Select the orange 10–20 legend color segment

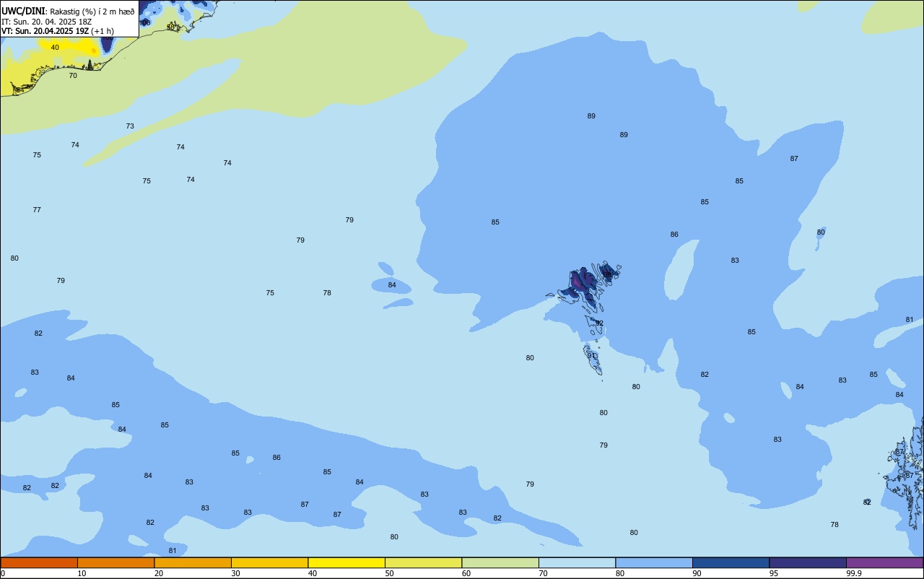pyautogui.click(x=115, y=562)
